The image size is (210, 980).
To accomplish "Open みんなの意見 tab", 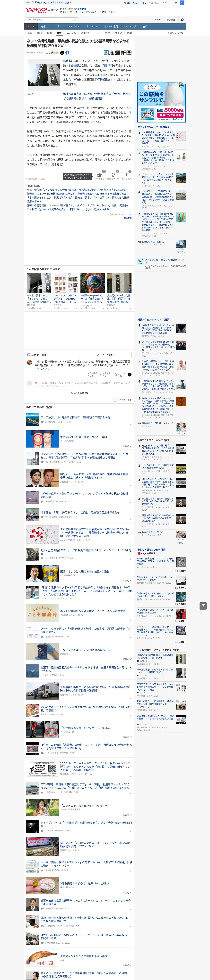I will [x=111, y=27].
